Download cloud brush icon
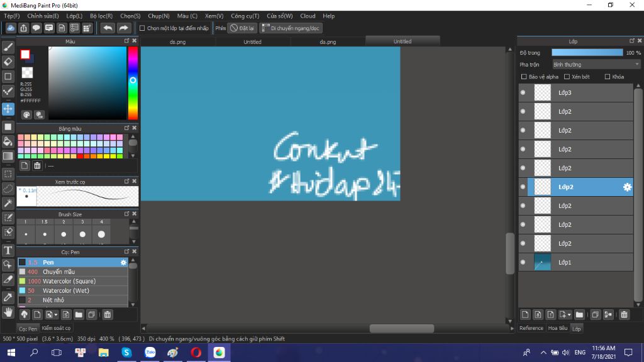644x362 pixels. 25,315
